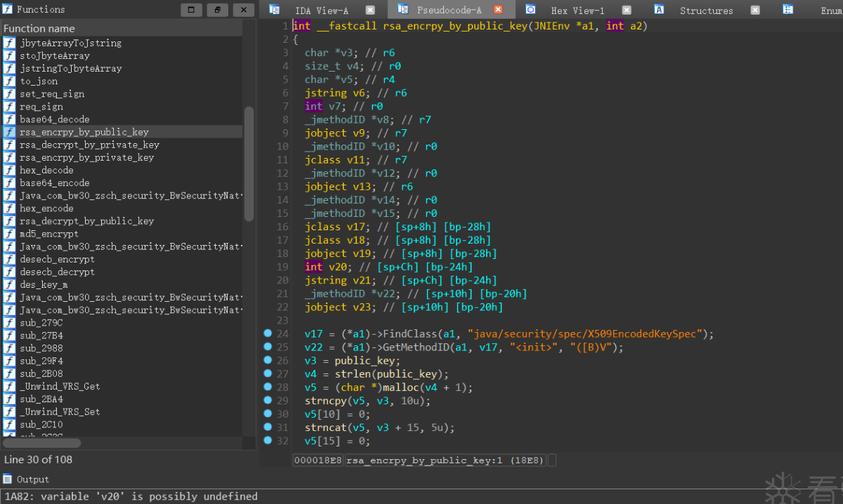
Task: Select the sub_2B08 function
Action: [41, 373]
